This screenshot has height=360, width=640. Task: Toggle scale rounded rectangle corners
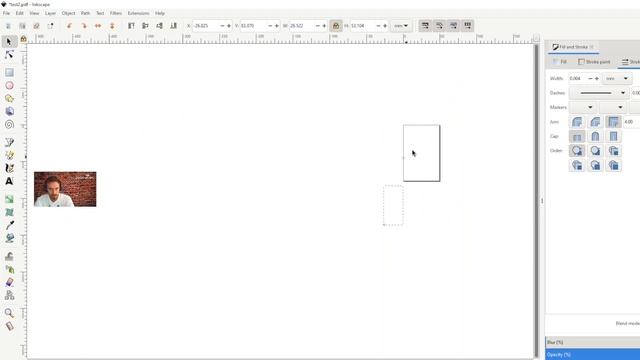(439, 26)
